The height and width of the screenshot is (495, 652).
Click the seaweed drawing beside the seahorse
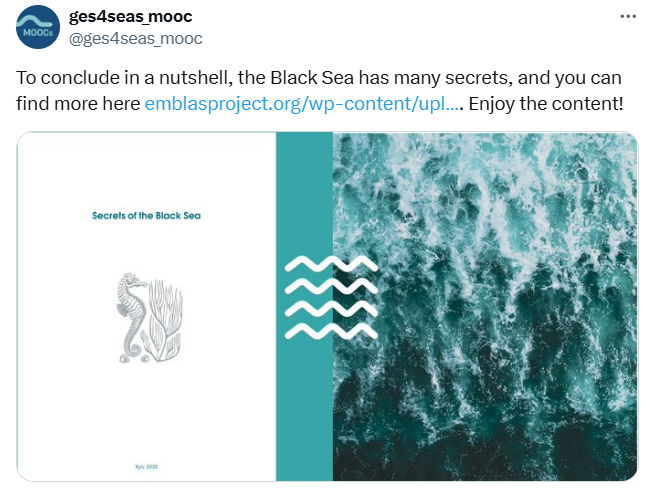click(x=160, y=318)
